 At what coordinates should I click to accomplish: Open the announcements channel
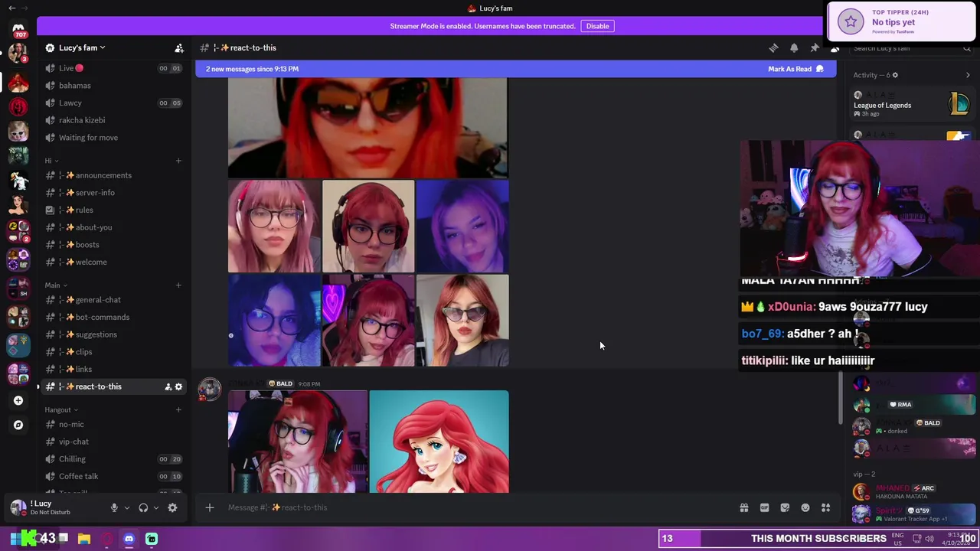[x=113, y=175]
